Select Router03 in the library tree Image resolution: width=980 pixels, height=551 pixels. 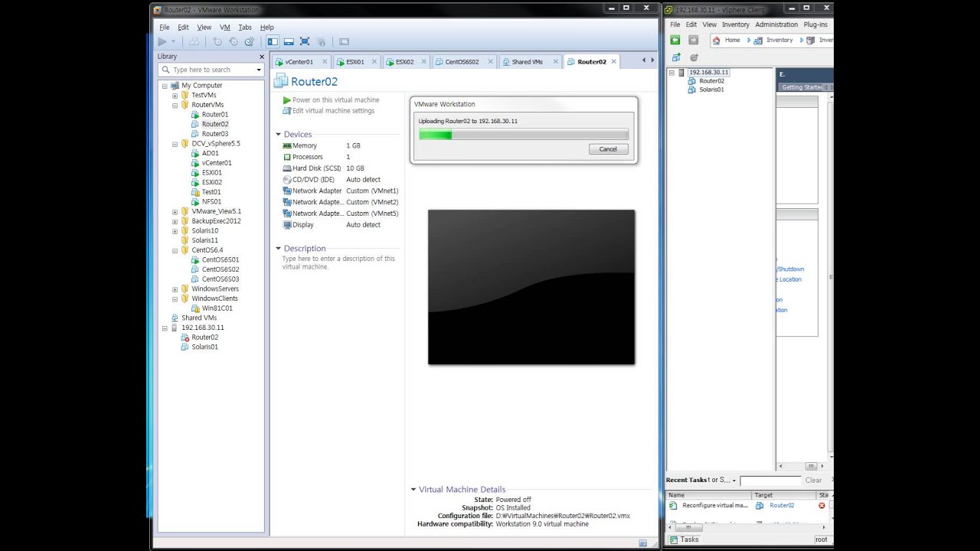[214, 134]
